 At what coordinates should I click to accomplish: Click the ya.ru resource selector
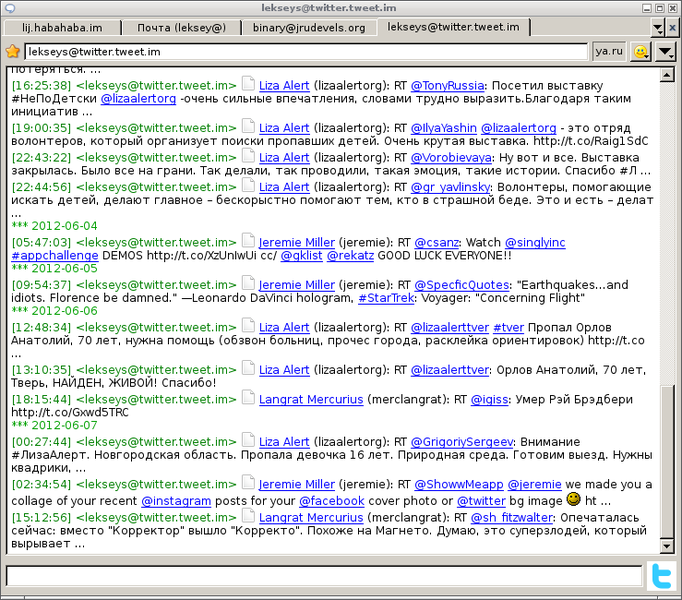[607, 51]
